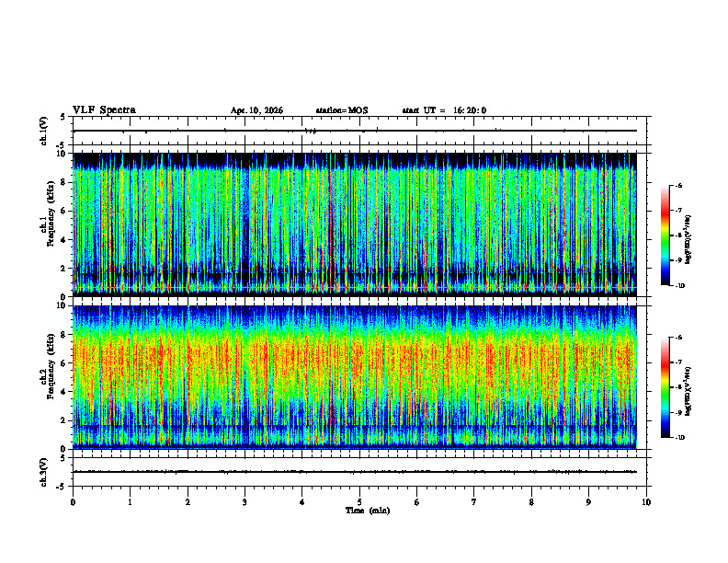
Task: Select the "Apr. 10, 2026" date text
Action: tap(256, 110)
